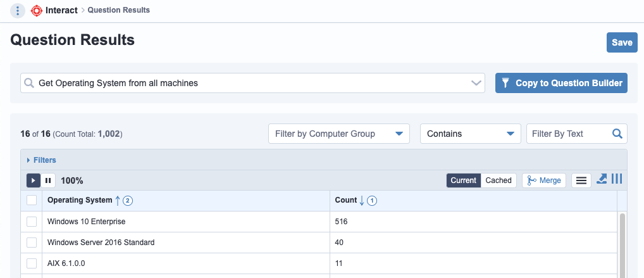Click the Interact breadcrumb link
This screenshot has width=644, height=278.
61,10
